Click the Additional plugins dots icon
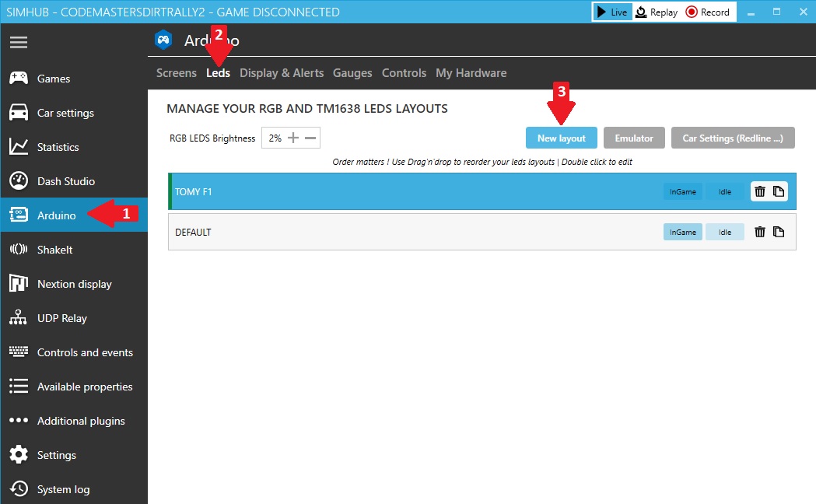Screen dimensions: 816x504 pyautogui.click(x=18, y=420)
